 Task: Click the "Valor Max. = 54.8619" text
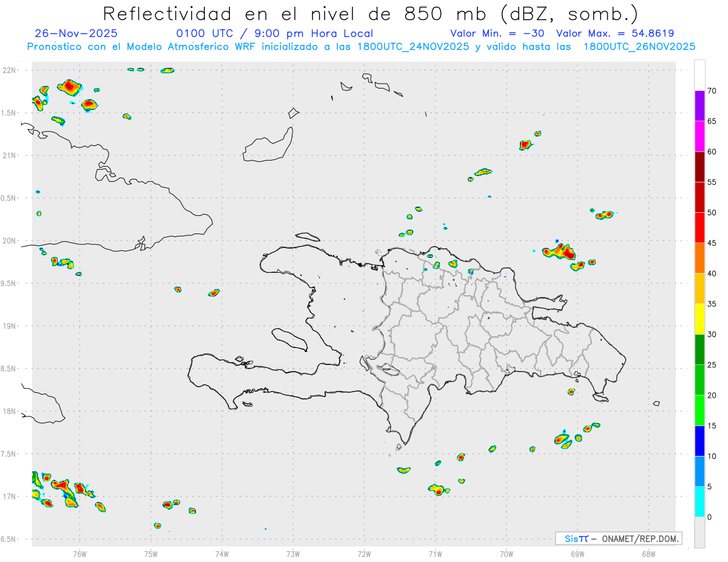(615, 33)
